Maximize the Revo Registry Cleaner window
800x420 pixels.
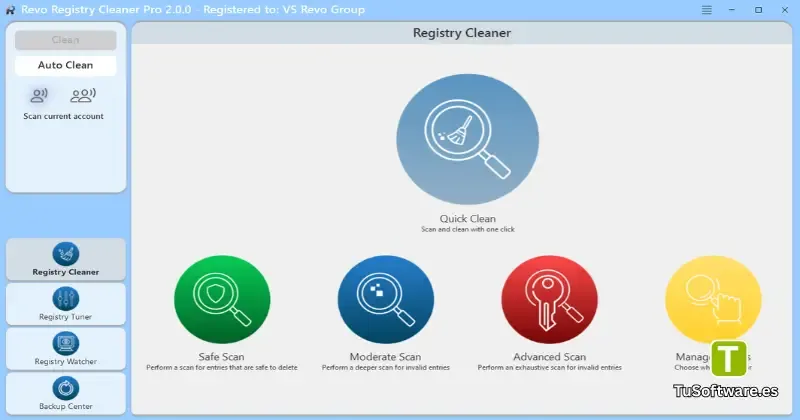click(x=759, y=10)
